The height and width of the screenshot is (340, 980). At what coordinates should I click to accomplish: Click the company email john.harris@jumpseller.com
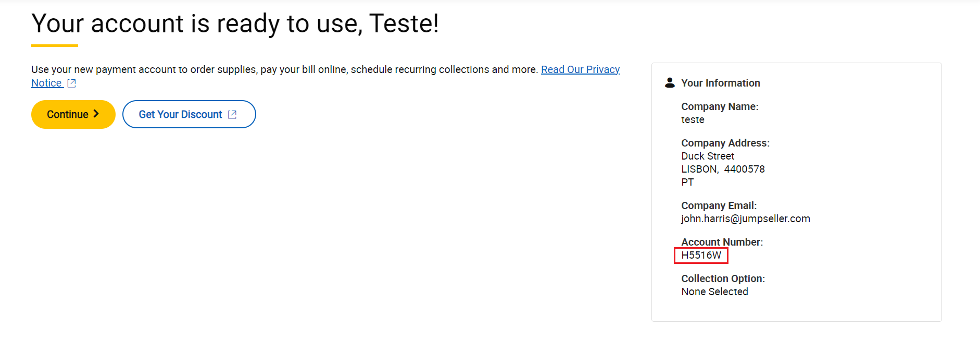745,218
